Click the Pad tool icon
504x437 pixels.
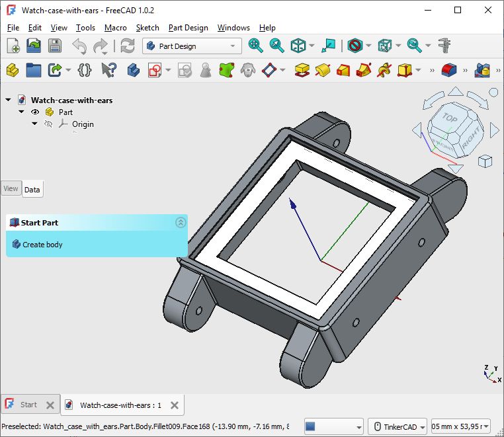tap(302, 70)
